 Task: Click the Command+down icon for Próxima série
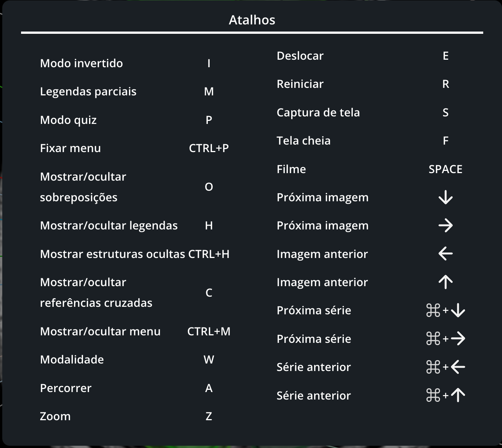pyautogui.click(x=446, y=310)
